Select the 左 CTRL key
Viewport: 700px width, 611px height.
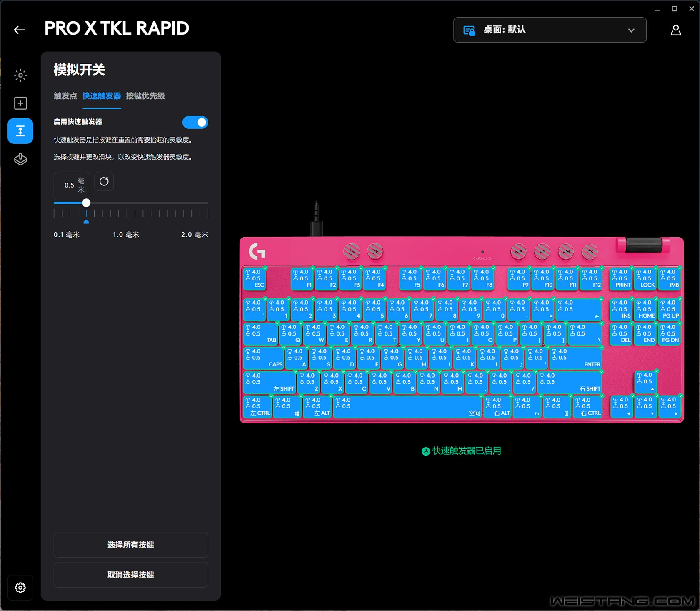pyautogui.click(x=257, y=407)
